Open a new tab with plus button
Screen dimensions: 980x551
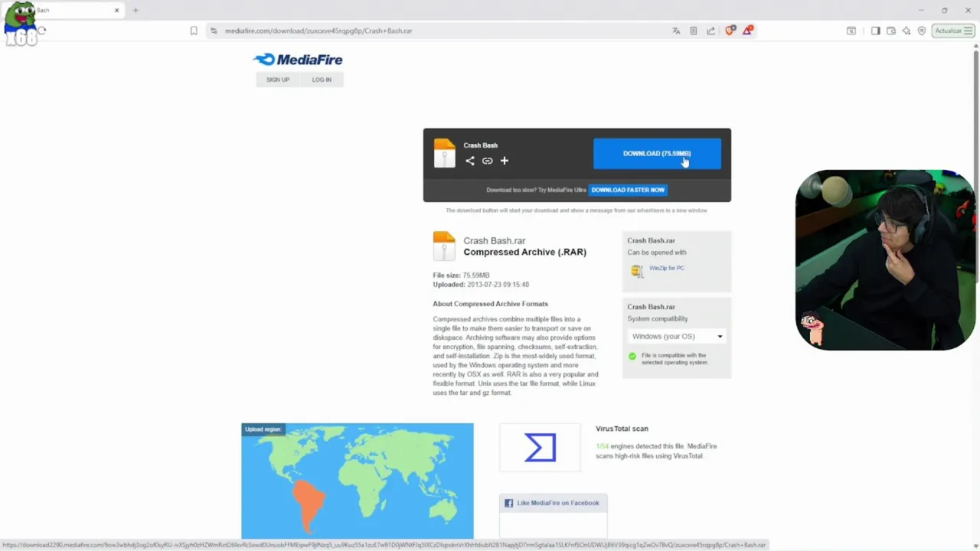click(136, 10)
